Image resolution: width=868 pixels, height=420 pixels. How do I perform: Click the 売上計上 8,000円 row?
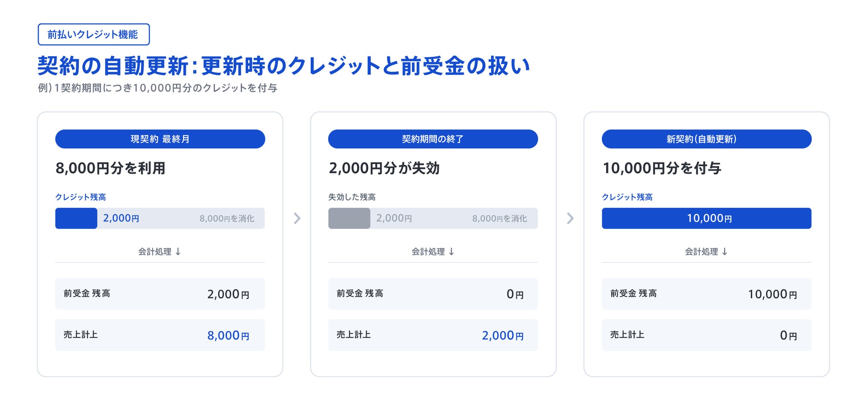(x=160, y=335)
